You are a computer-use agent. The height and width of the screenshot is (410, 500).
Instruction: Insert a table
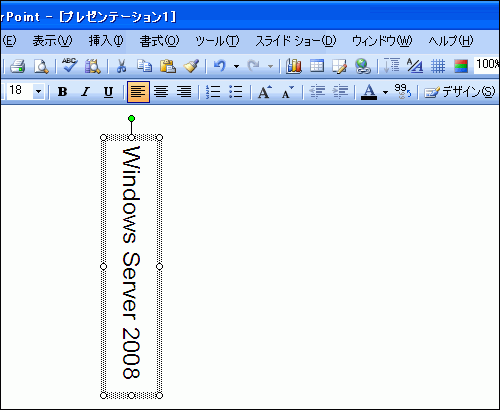click(317, 66)
